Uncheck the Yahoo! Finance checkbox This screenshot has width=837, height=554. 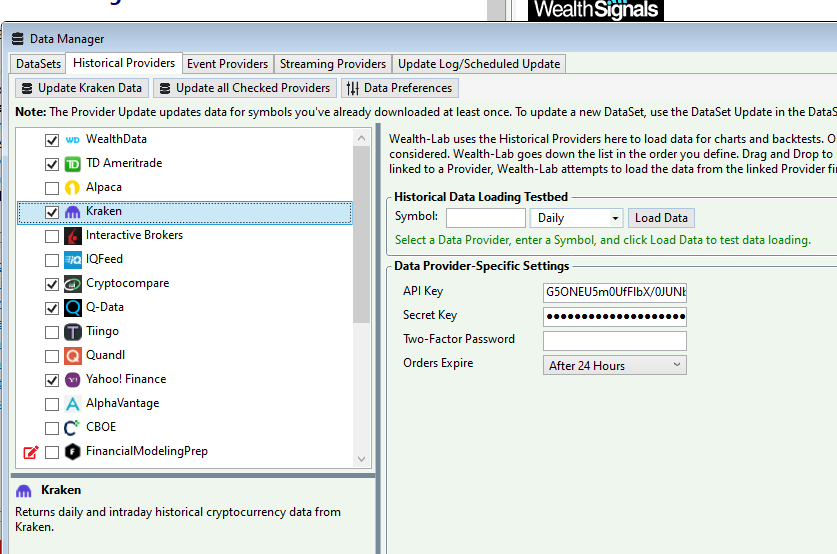coord(52,381)
